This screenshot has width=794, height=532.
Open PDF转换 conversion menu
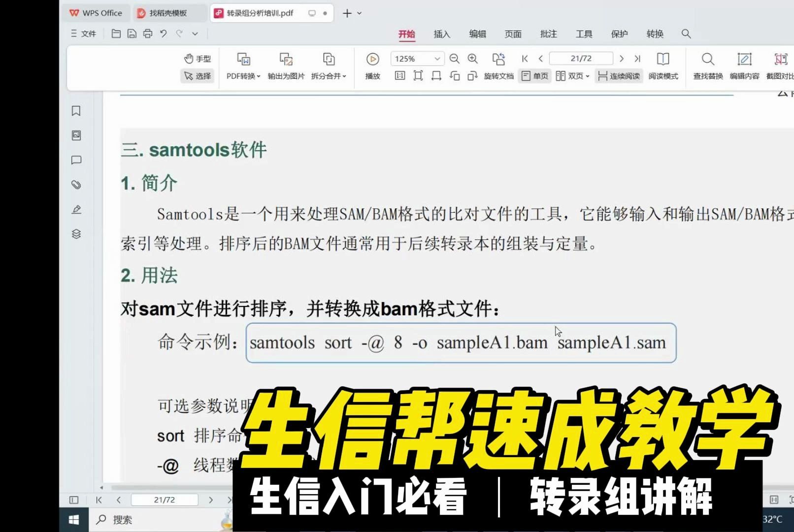pyautogui.click(x=243, y=66)
